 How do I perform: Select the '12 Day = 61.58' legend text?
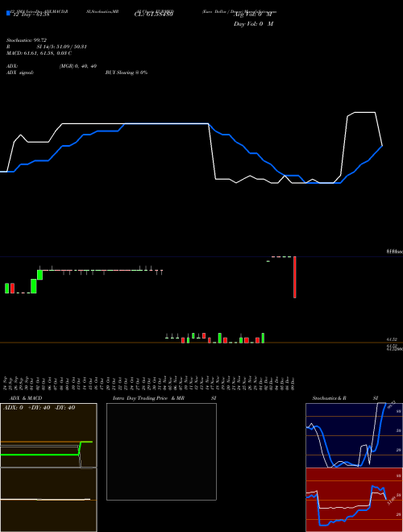point(31,15)
